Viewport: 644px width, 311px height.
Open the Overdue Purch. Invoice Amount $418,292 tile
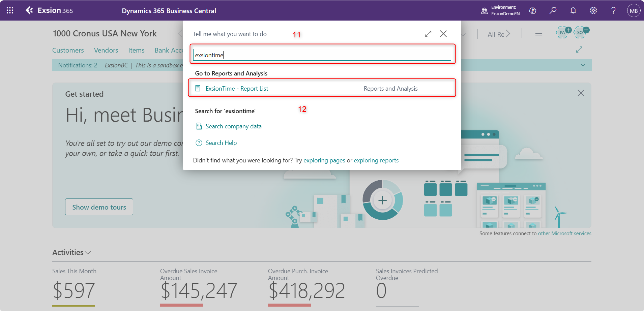[x=306, y=287]
